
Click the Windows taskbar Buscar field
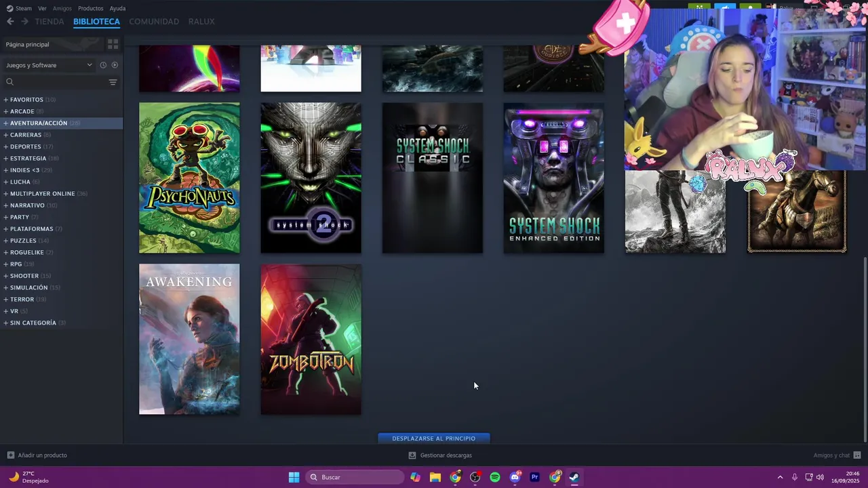tap(355, 477)
